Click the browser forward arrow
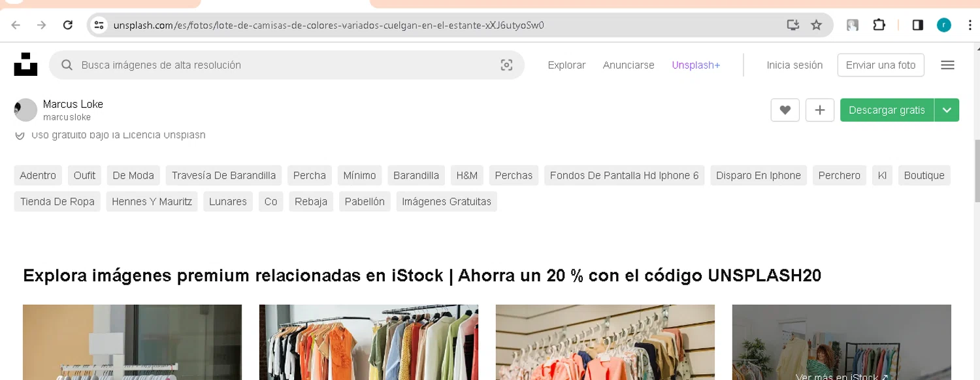Screen dimensions: 980x380 tap(42, 25)
